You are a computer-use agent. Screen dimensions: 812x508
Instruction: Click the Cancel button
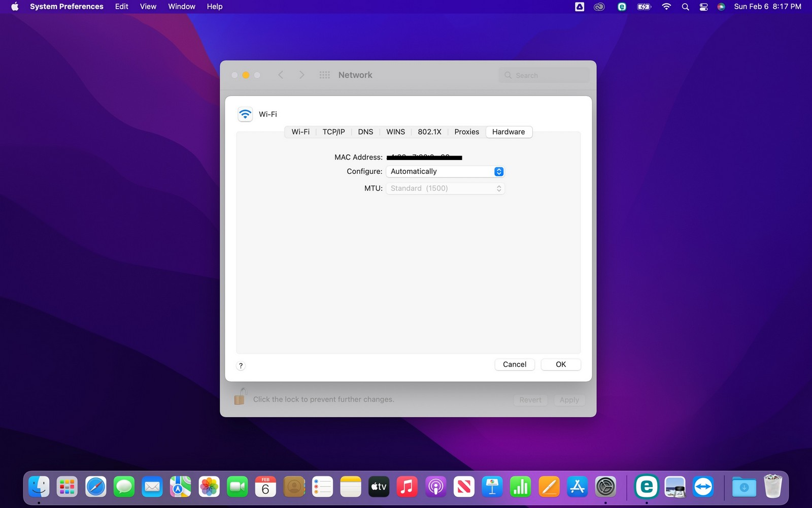[x=515, y=364]
